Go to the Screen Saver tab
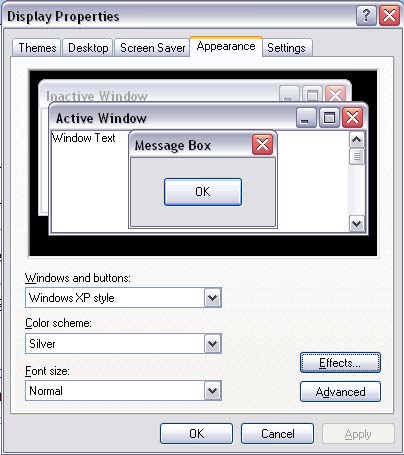Viewport: 404px width, 455px height. point(152,48)
